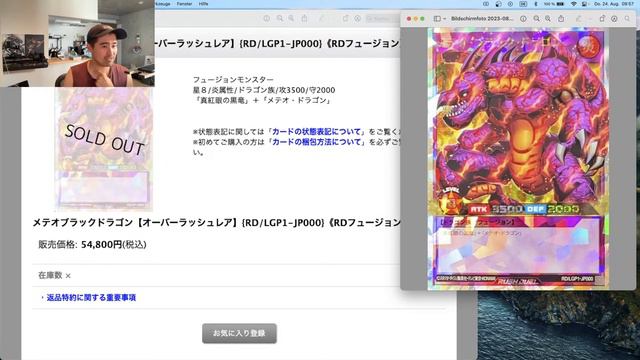The height and width of the screenshot is (360, 640).
Task: Click 「真紅眼の黒竜」+「メテオ・ドラゴン」 materials line
Action: (261, 100)
